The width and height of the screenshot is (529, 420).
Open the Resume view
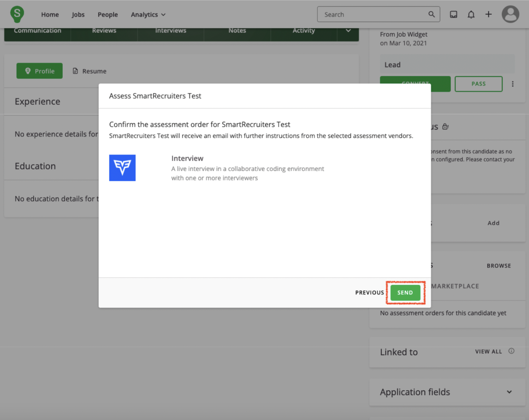[x=90, y=71]
